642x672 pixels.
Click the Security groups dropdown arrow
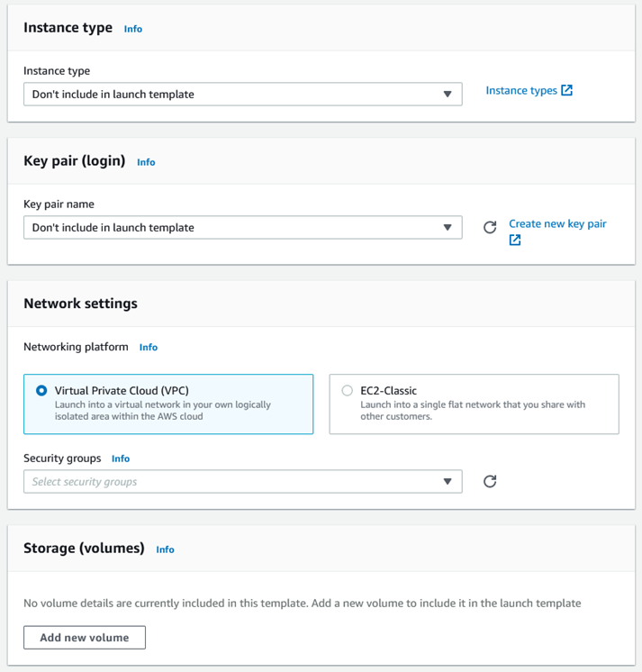(448, 482)
